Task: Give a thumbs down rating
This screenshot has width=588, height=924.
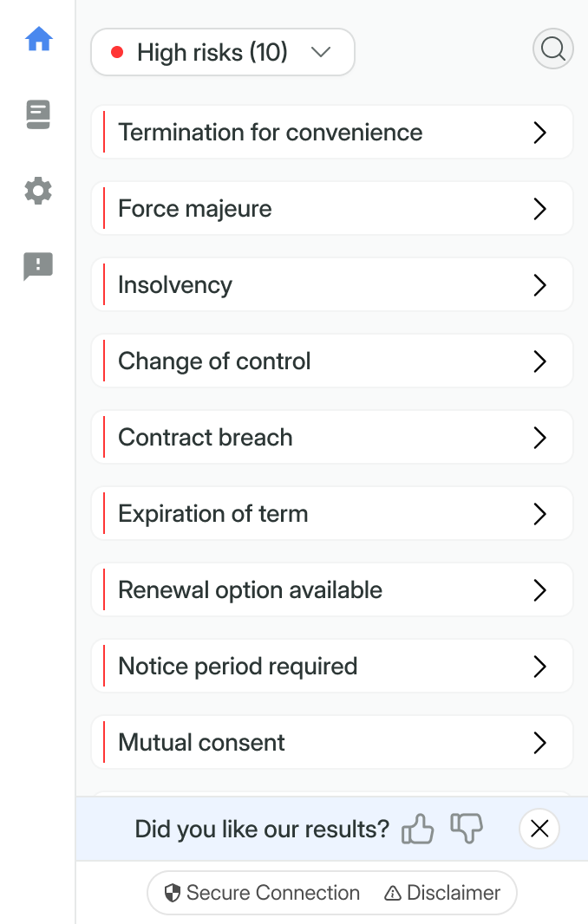Action: pyautogui.click(x=466, y=829)
